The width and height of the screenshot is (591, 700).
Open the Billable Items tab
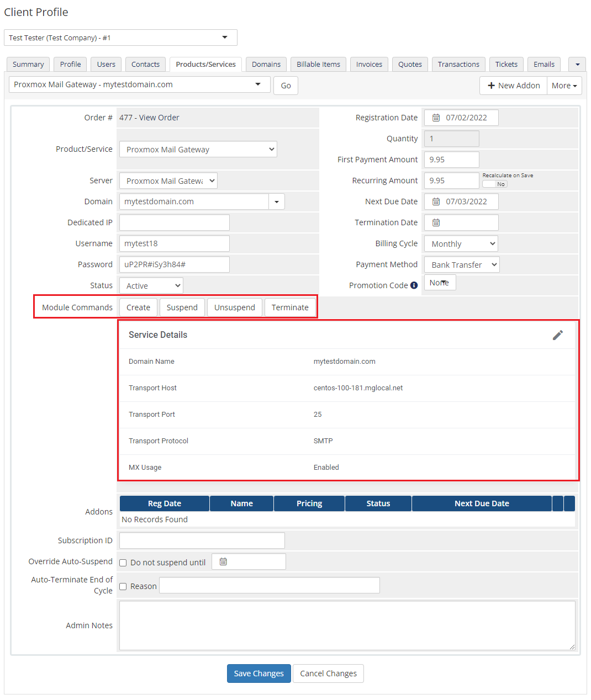tap(318, 65)
